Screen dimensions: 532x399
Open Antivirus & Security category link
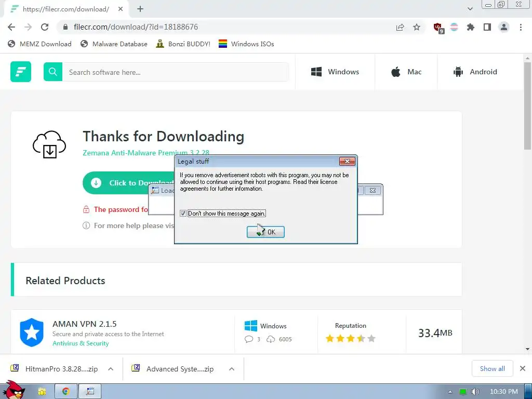tap(81, 343)
